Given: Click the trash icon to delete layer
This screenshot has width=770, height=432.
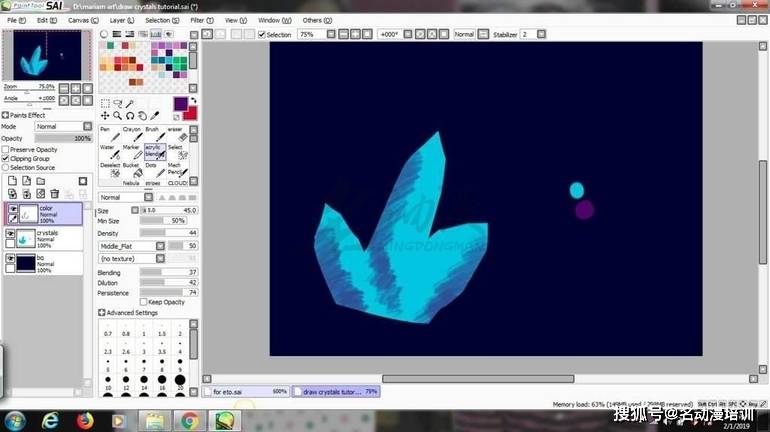Looking at the screenshot, I should pyautogui.click(x=55, y=194).
